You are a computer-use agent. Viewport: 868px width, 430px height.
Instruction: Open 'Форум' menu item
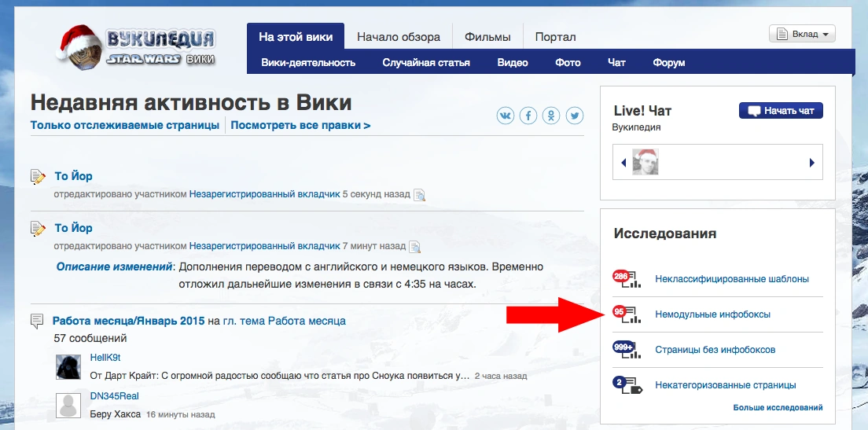pyautogui.click(x=669, y=63)
